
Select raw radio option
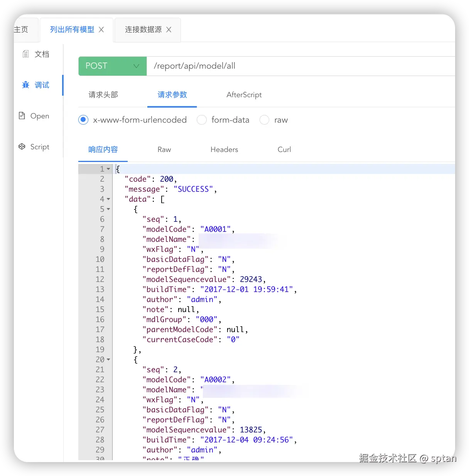pos(264,120)
